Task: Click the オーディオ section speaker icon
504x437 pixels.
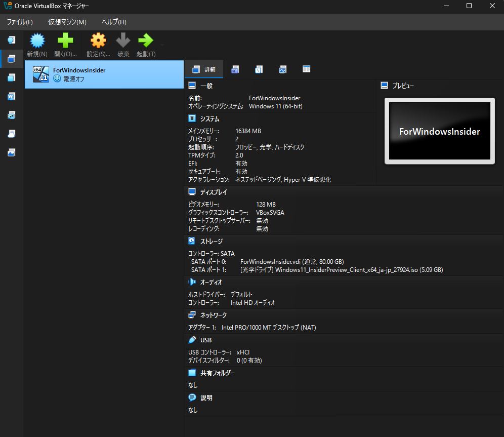Action: (192, 282)
